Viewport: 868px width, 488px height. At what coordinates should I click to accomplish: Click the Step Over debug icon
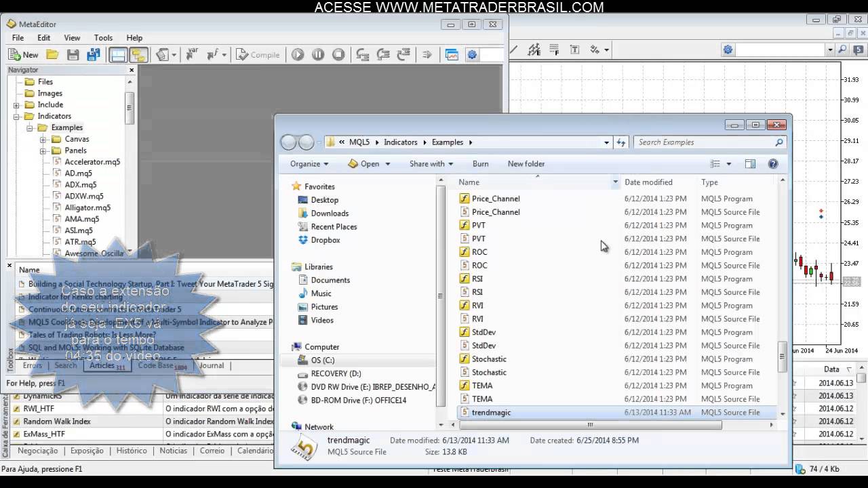[383, 55]
